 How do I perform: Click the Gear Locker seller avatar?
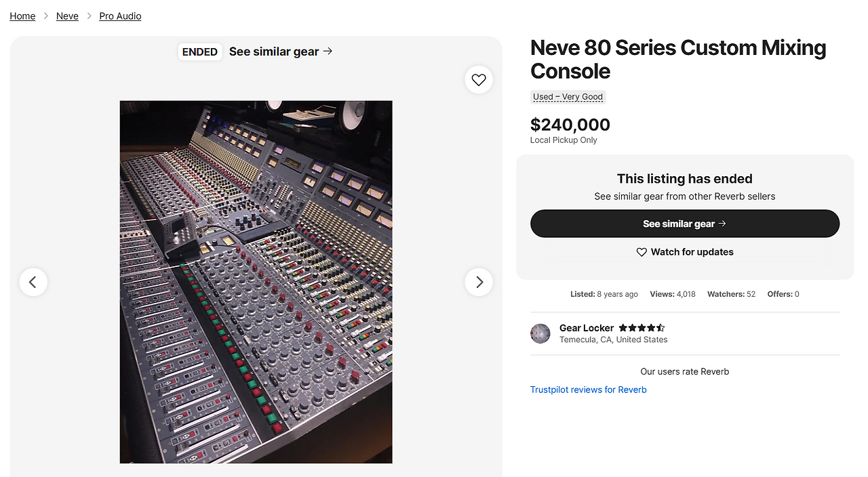click(x=540, y=333)
